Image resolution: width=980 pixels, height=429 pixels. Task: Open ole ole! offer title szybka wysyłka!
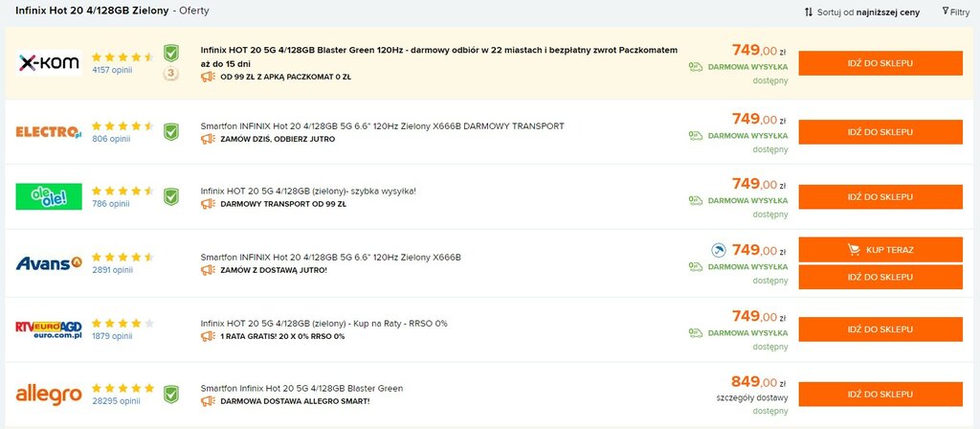click(x=308, y=192)
